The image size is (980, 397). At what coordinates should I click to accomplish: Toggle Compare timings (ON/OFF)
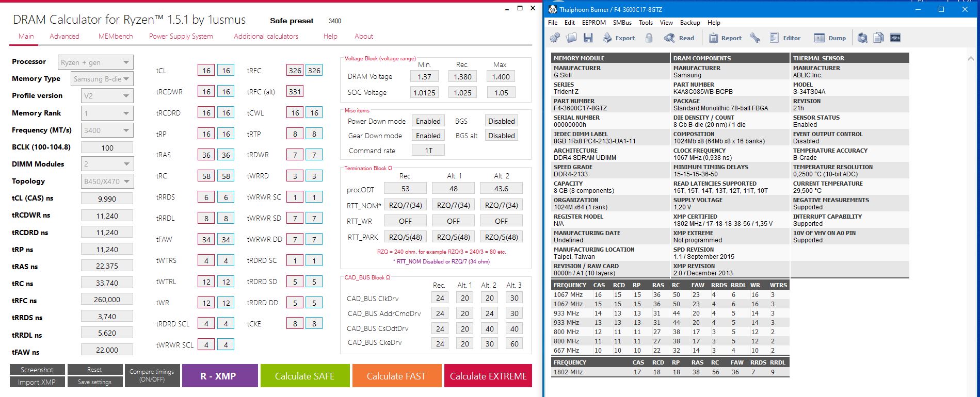pyautogui.click(x=152, y=376)
